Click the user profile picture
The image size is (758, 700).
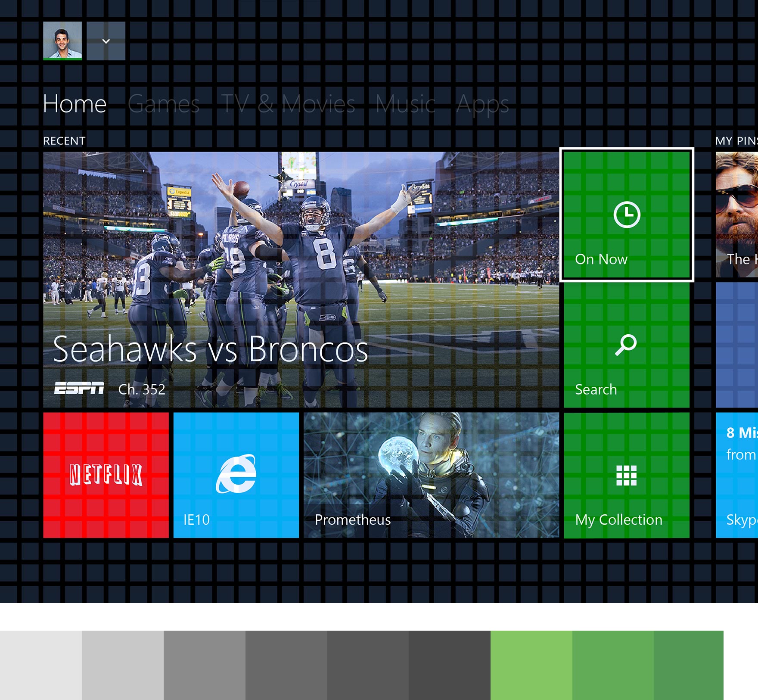(62, 41)
